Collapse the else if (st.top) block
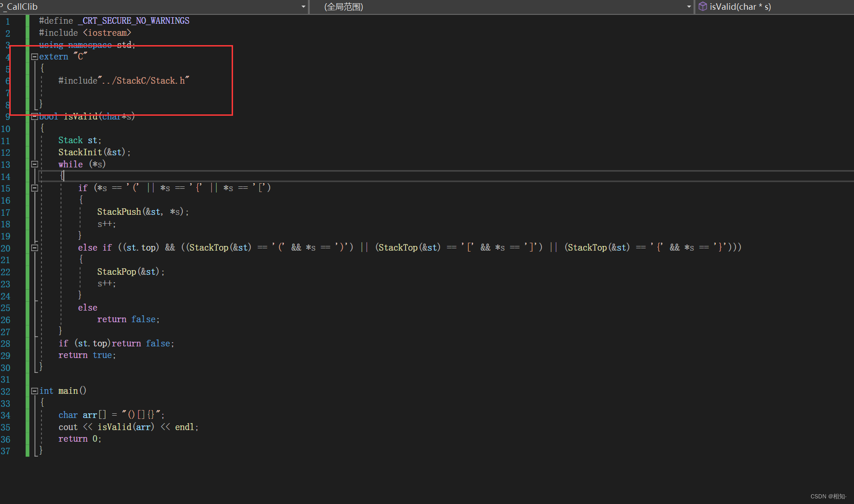 coord(34,248)
